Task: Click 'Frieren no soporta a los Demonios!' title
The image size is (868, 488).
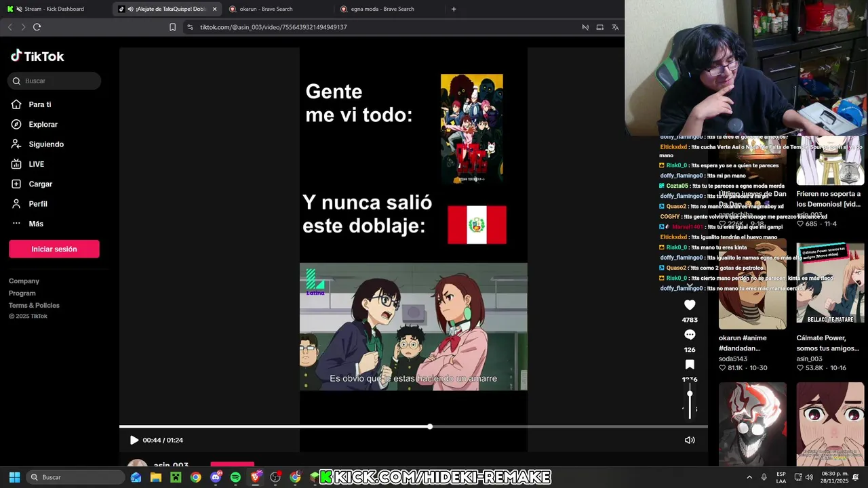Action: pos(829,199)
